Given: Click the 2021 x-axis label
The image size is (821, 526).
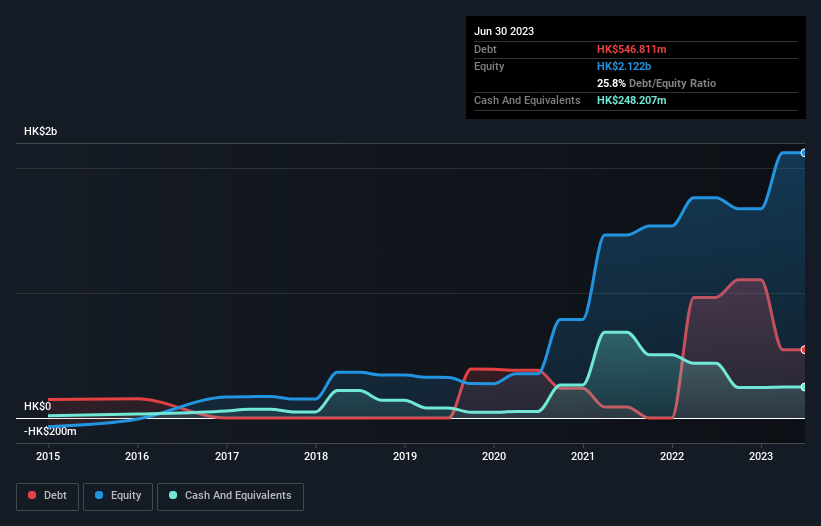Looking at the screenshot, I should click(583, 456).
